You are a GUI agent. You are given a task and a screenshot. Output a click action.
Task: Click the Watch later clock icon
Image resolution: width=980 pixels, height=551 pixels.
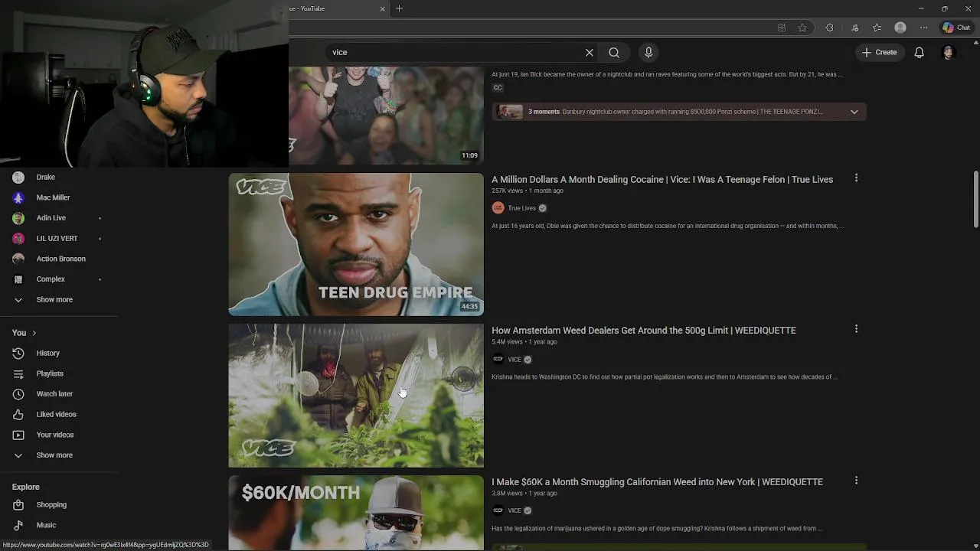18,393
